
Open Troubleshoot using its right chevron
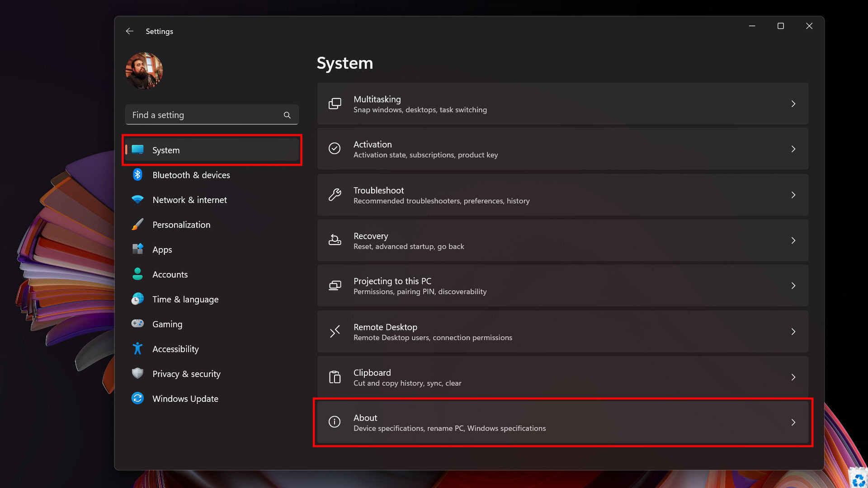(x=793, y=195)
